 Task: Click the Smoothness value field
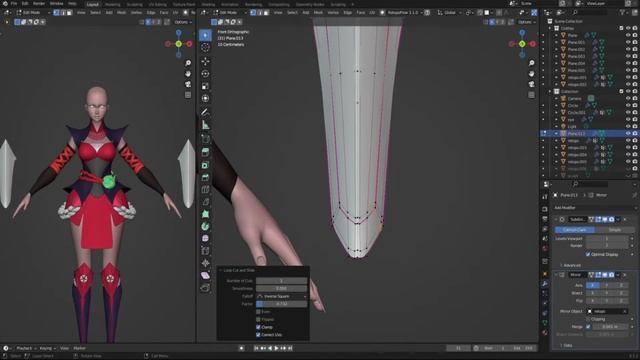click(282, 289)
